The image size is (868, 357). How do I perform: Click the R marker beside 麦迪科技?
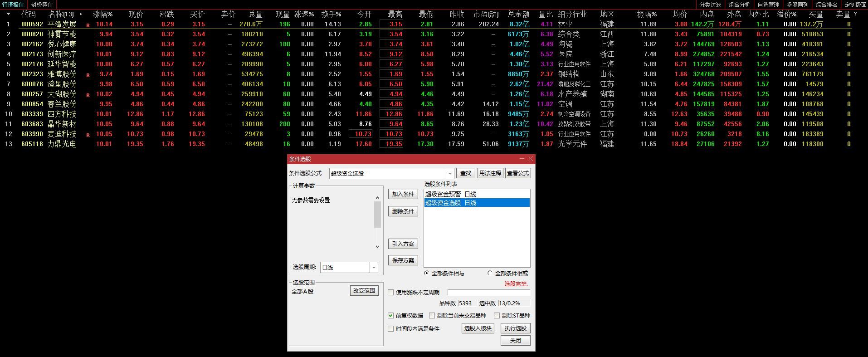(88, 135)
